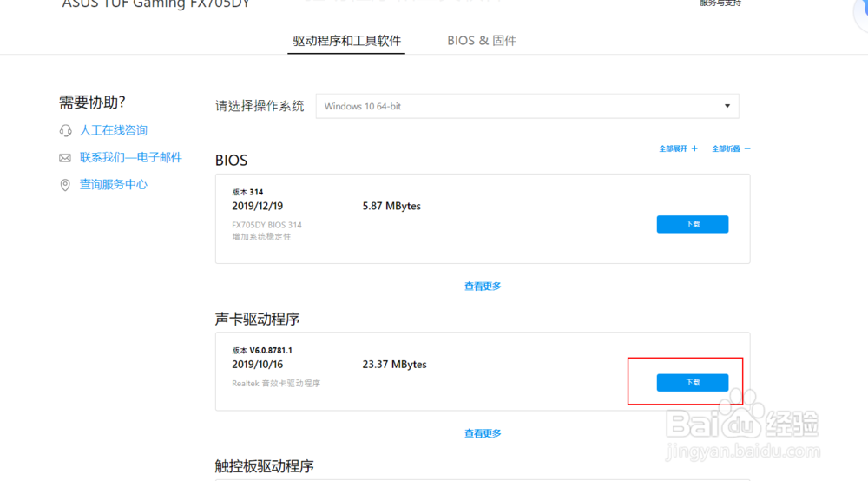Download BIOS version 314
The image size is (868, 481).
point(693,224)
